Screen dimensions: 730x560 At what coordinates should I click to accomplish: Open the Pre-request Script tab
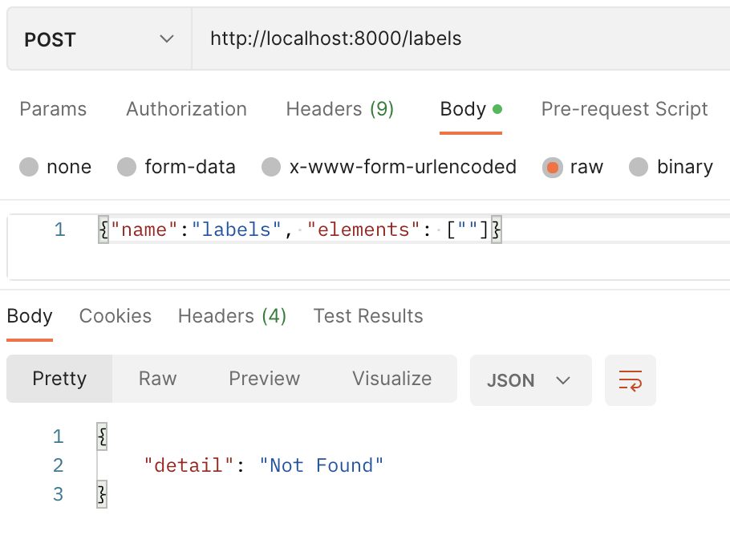[624, 109]
